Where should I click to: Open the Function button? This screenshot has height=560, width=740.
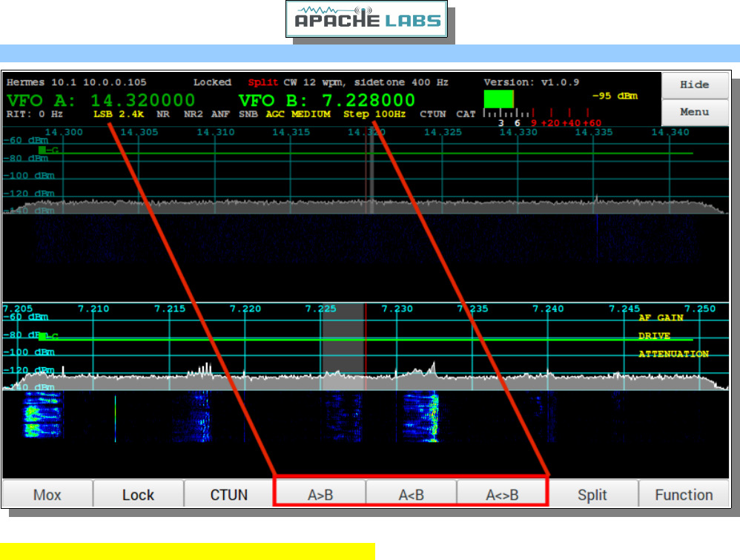coord(684,495)
